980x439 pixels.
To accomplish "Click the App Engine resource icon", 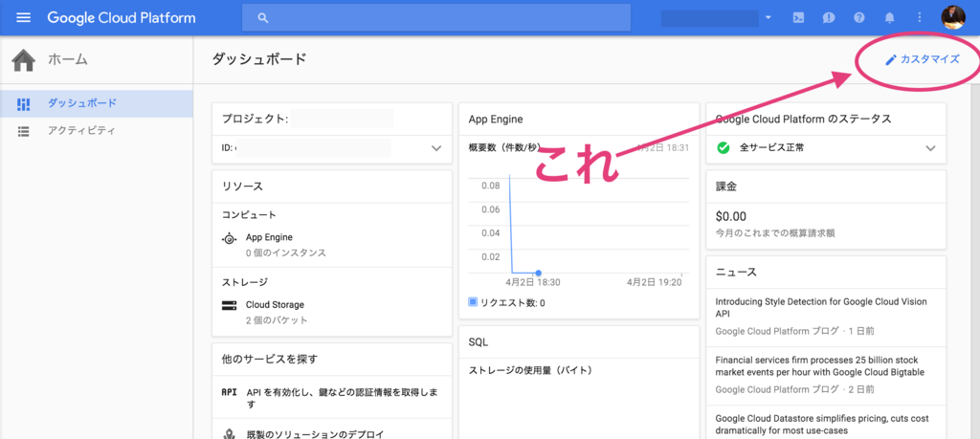I will (230, 238).
